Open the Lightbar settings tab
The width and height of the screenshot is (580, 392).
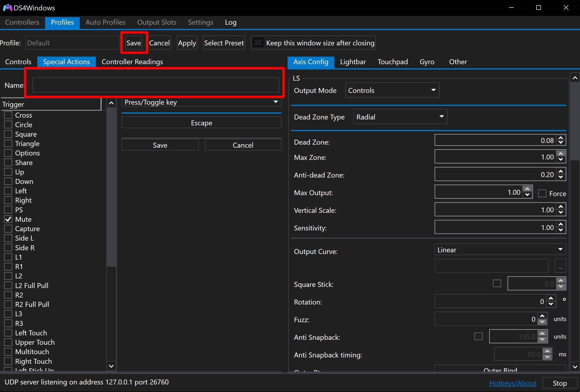tap(353, 62)
